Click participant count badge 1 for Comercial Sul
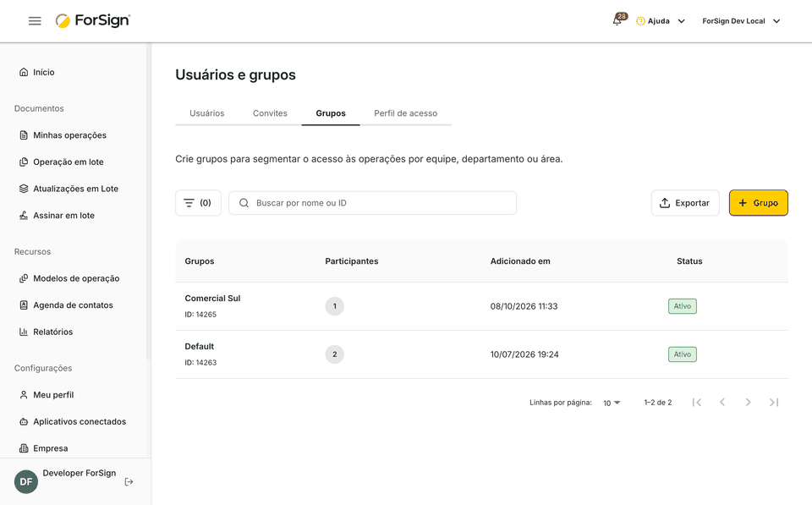This screenshot has height=505, width=812. pyautogui.click(x=335, y=306)
